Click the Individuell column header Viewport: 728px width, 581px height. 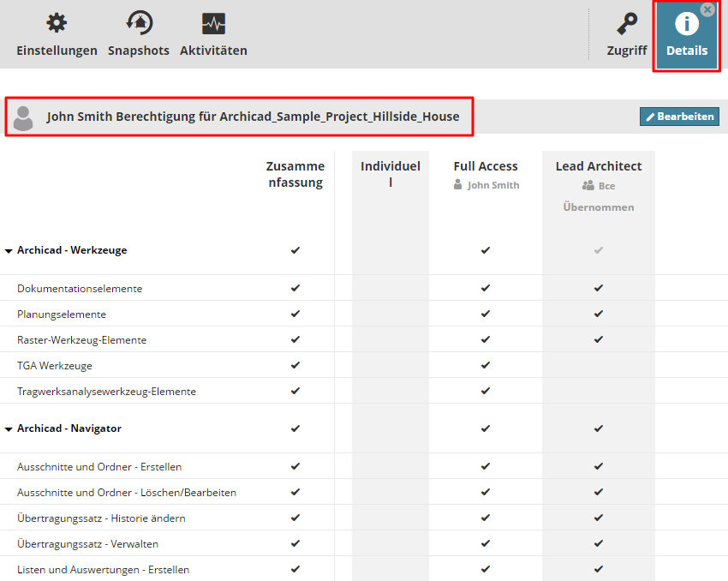coord(391,174)
